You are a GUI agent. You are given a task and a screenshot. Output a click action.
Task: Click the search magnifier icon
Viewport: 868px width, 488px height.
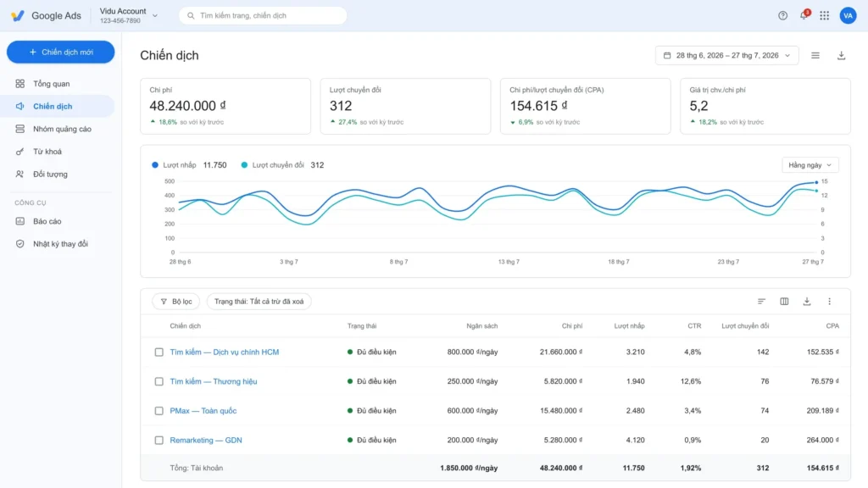pos(191,15)
